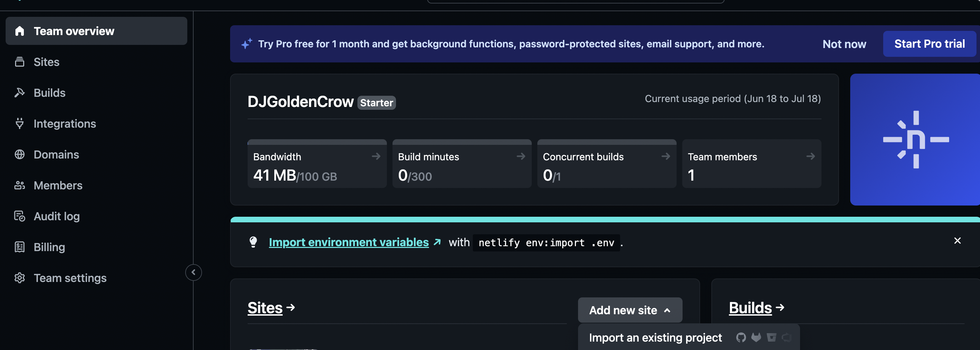
Task: Open the Domains sidebar page
Action: (96, 154)
